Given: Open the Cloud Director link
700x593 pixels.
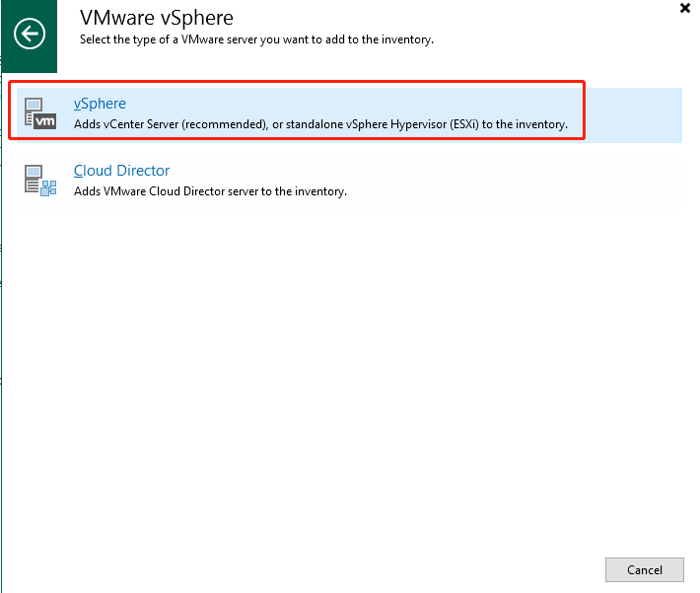Looking at the screenshot, I should click(x=122, y=171).
